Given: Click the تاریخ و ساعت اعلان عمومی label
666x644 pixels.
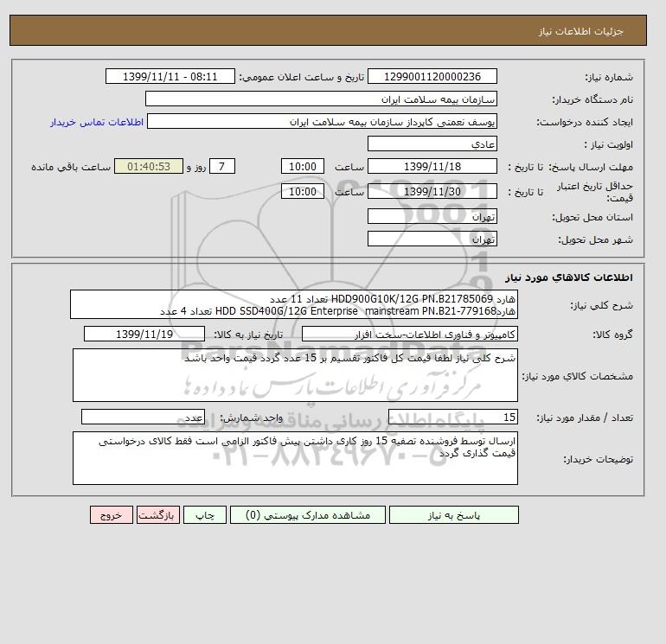Looking at the screenshot, I should 302,77.
